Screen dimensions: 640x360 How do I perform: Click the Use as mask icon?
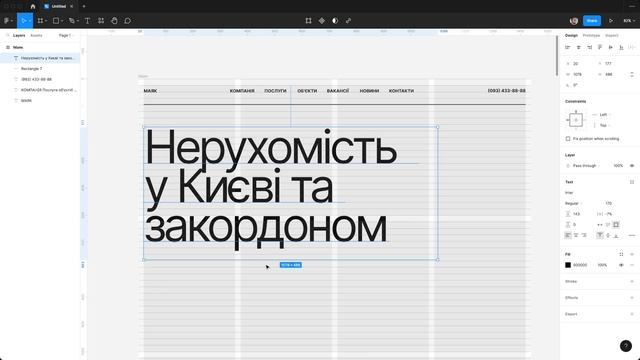click(x=335, y=20)
